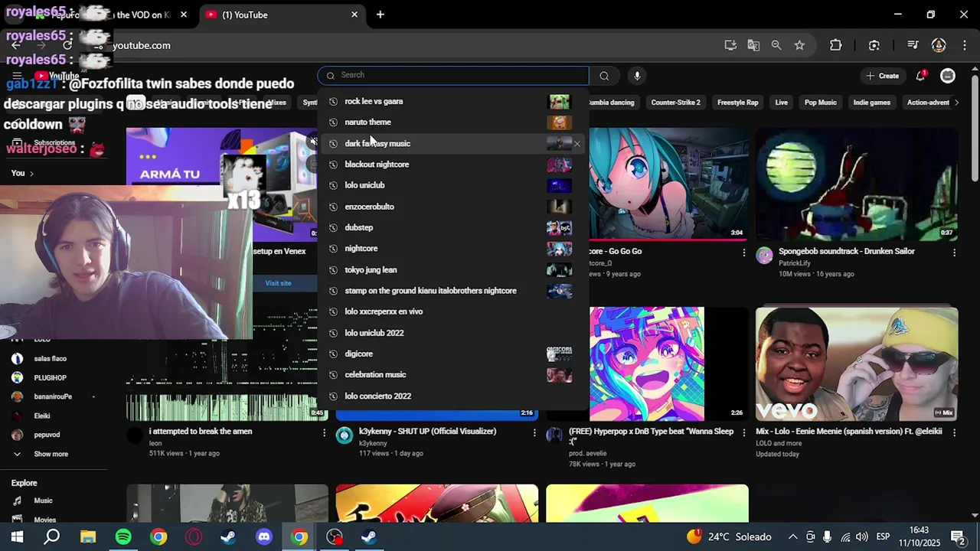Select suggestion 'rock lee vs gaara'
Image resolution: width=980 pixels, height=551 pixels.
coord(452,101)
